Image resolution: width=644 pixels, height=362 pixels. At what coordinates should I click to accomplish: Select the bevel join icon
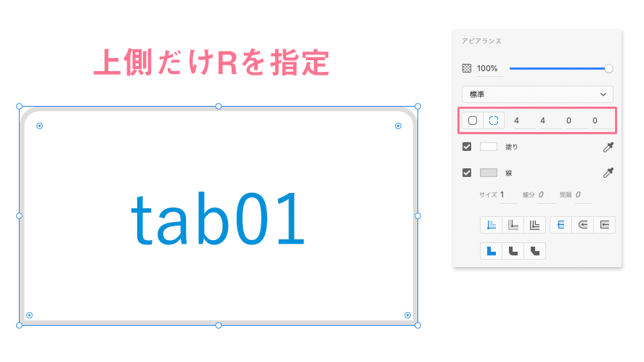(535, 251)
